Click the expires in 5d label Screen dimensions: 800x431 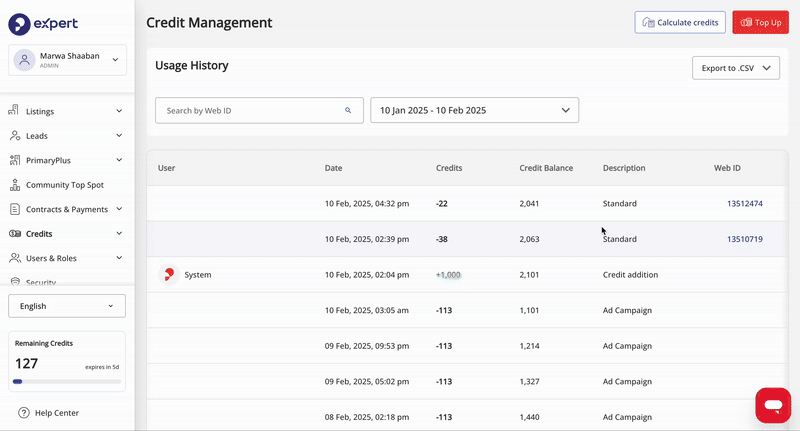tap(102, 367)
